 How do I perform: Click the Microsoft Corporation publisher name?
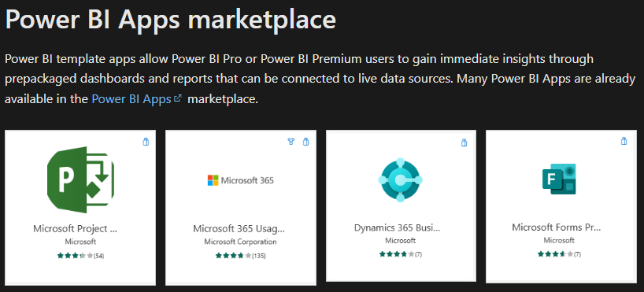240,242
